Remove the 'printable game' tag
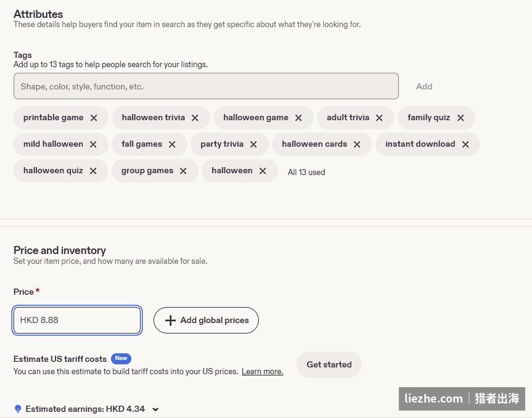 (94, 118)
